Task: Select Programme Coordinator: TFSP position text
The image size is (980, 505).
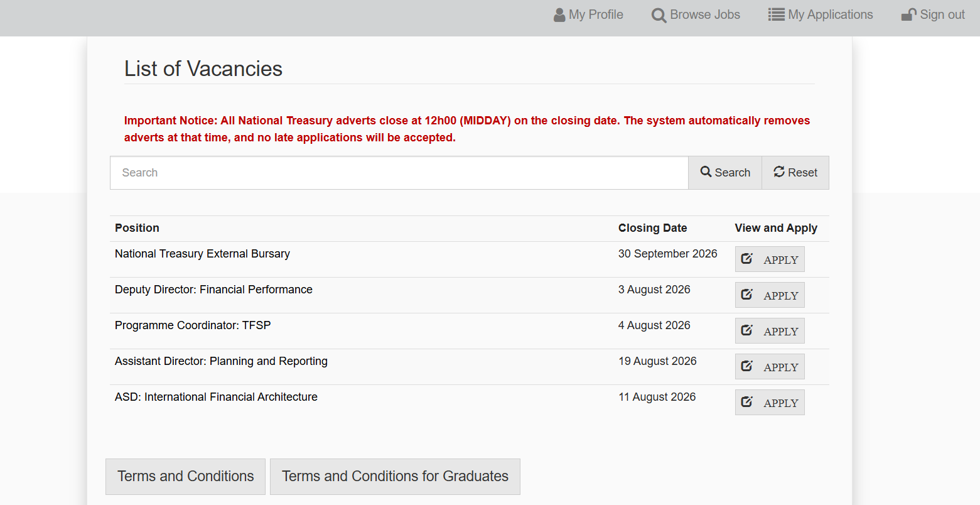Action: pos(193,325)
